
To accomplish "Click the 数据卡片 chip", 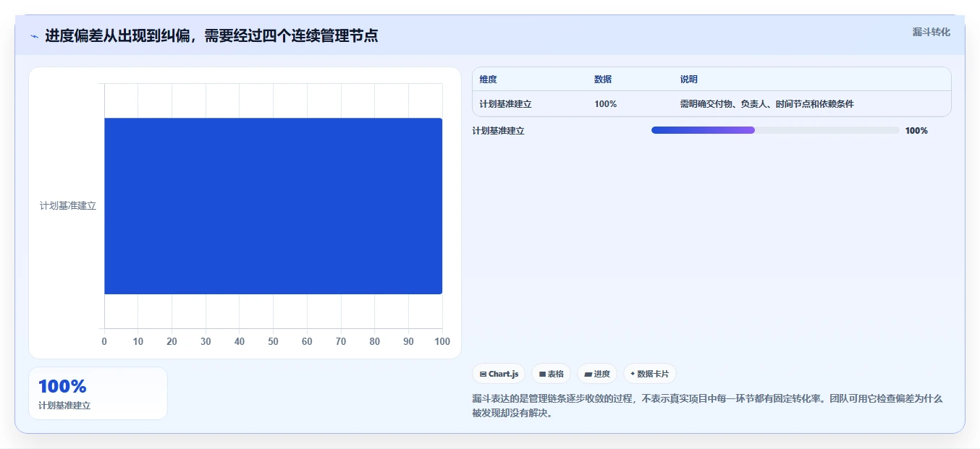I will tap(649, 374).
